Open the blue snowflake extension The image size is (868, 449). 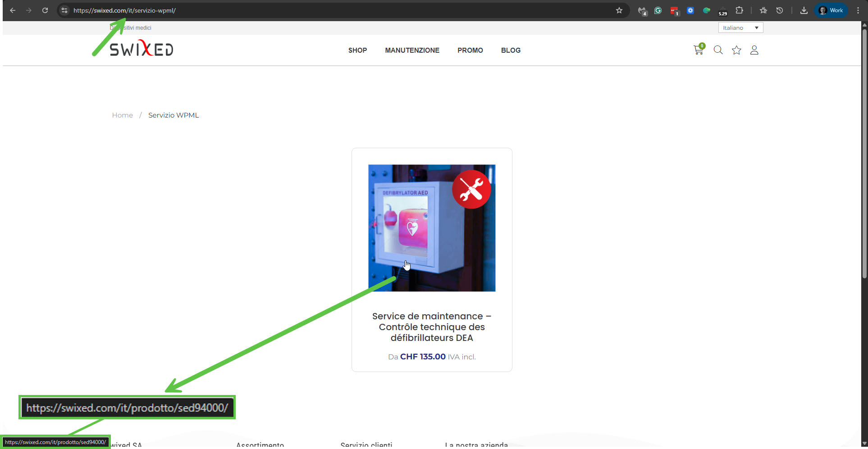click(690, 10)
